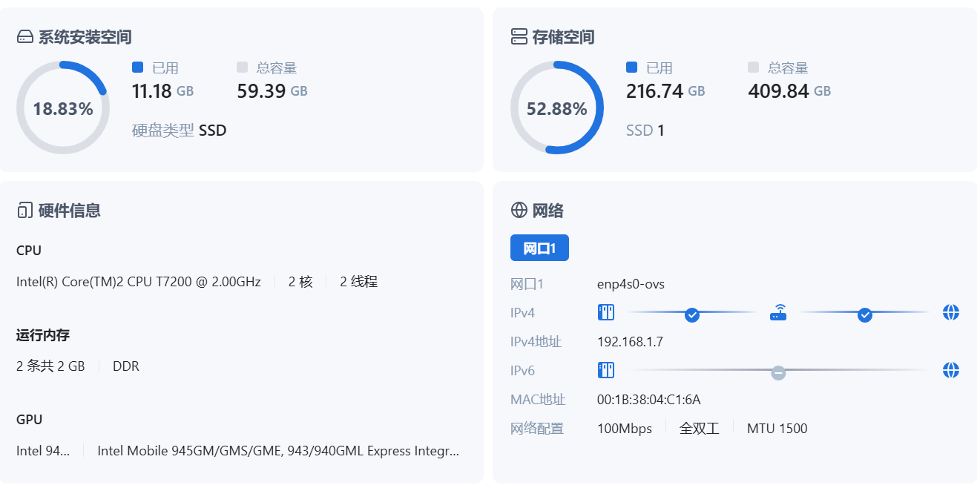
Task: Click the gray IPv6 status indicator
Action: [778, 373]
